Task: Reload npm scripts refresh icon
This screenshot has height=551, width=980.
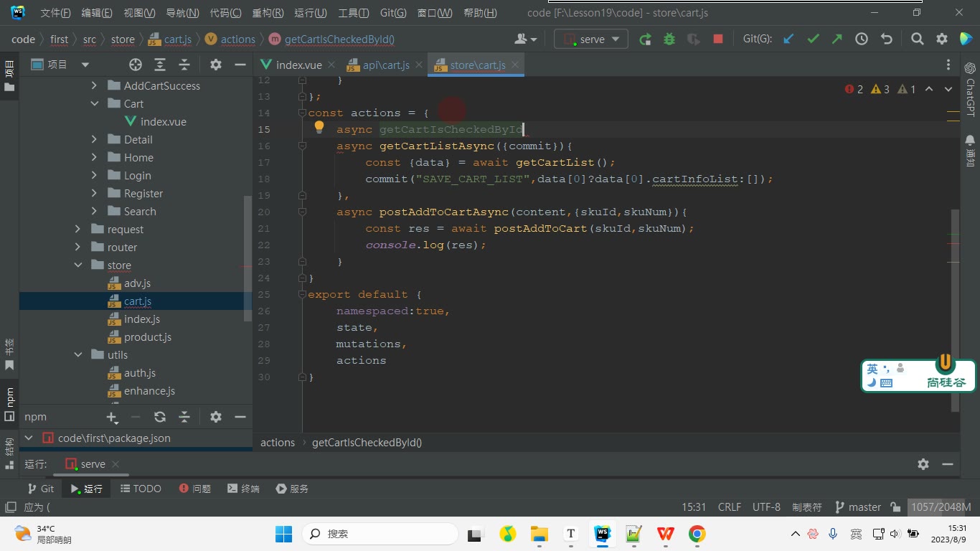Action: coord(160,417)
